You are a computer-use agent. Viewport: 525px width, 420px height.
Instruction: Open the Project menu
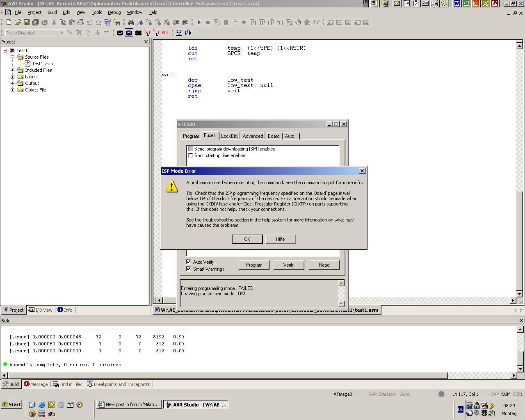[34, 12]
